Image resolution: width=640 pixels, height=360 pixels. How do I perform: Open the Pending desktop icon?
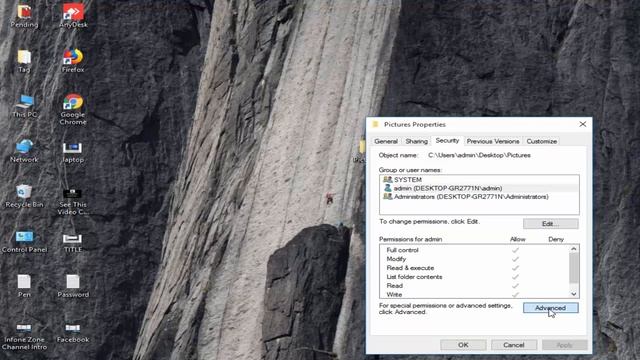pyautogui.click(x=24, y=15)
